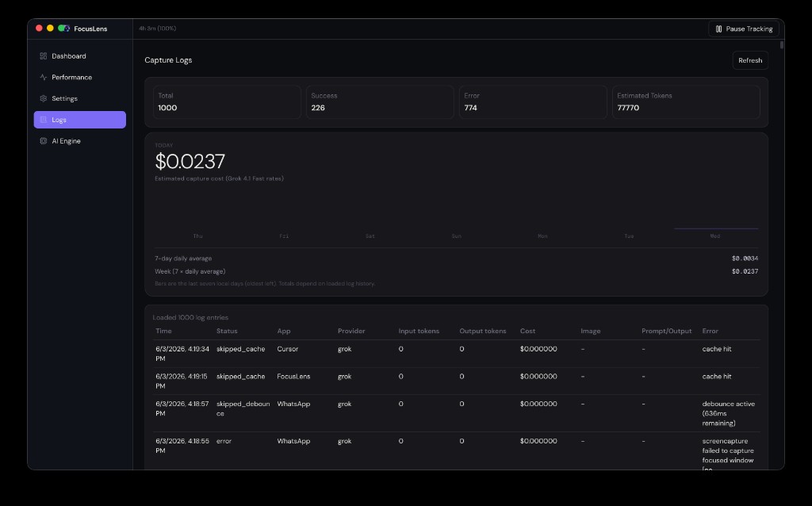Click the $0.0237 today cost value

coord(190,162)
